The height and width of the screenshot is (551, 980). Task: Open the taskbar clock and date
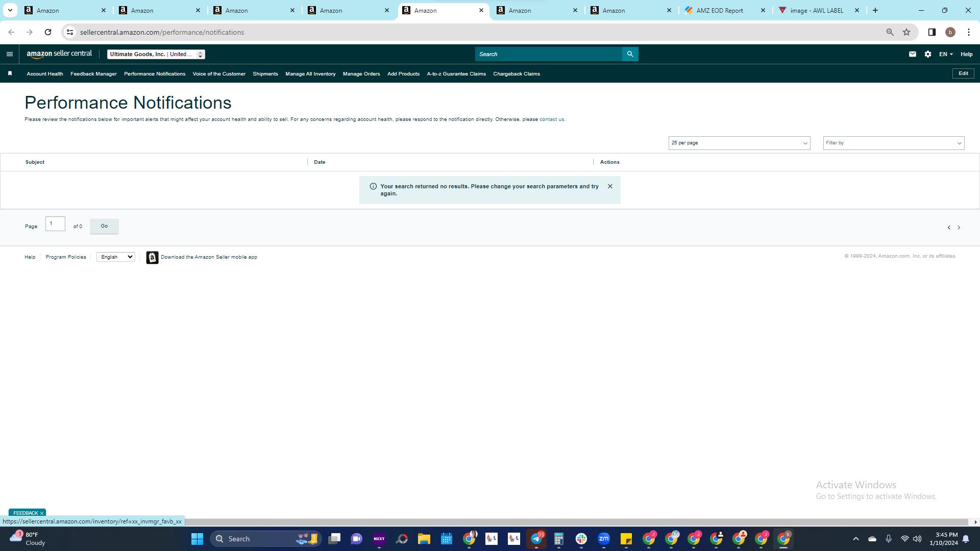[x=944, y=539]
